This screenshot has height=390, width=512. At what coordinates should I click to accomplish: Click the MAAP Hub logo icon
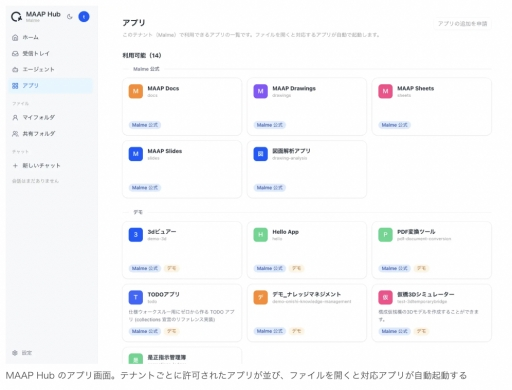(x=16, y=16)
